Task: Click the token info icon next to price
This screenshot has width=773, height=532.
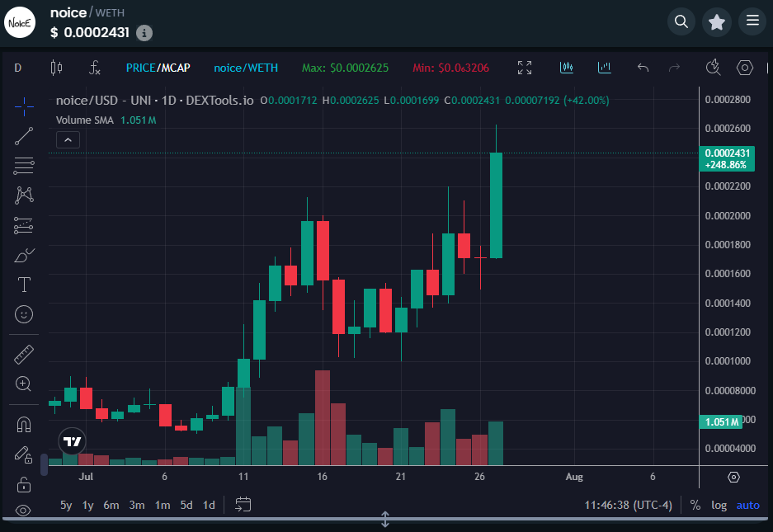Action: point(144,33)
